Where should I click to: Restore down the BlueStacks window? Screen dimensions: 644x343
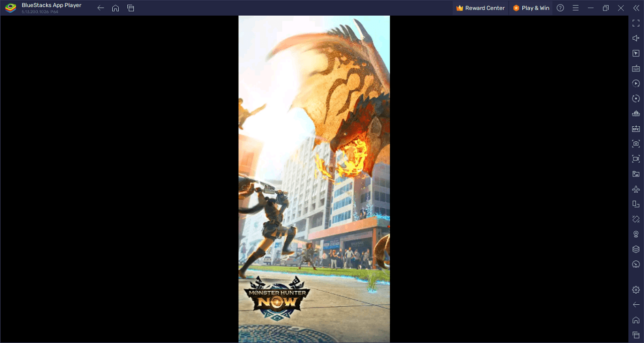[606, 8]
